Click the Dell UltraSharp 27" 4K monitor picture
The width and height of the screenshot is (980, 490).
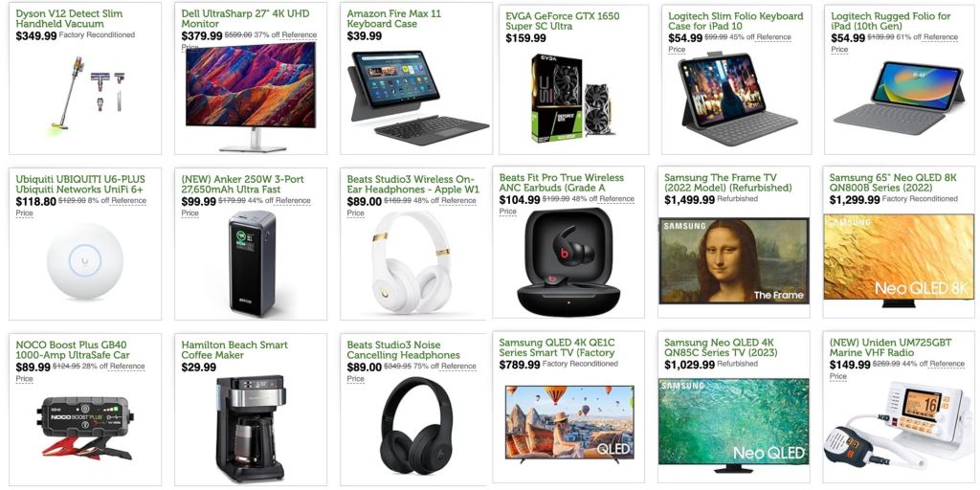point(250,97)
